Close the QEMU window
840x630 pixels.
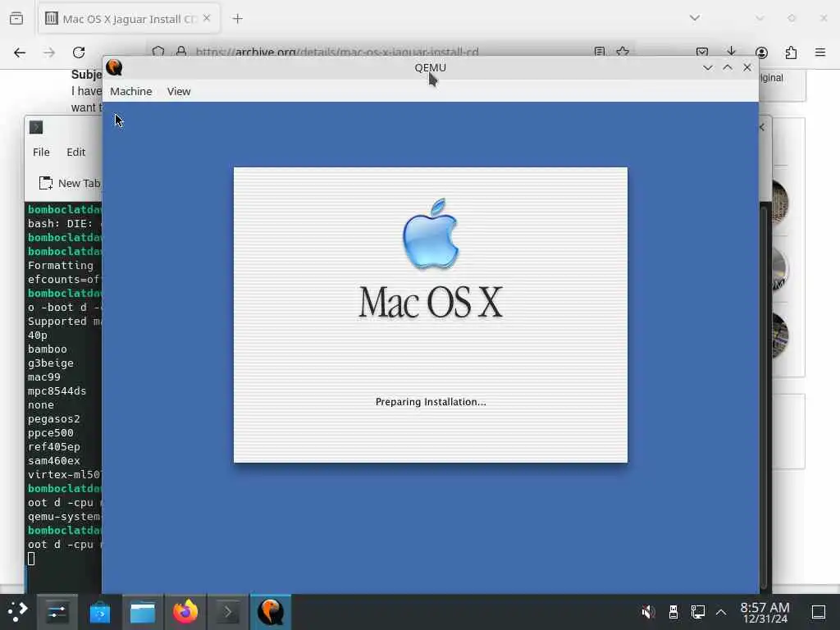pos(747,67)
